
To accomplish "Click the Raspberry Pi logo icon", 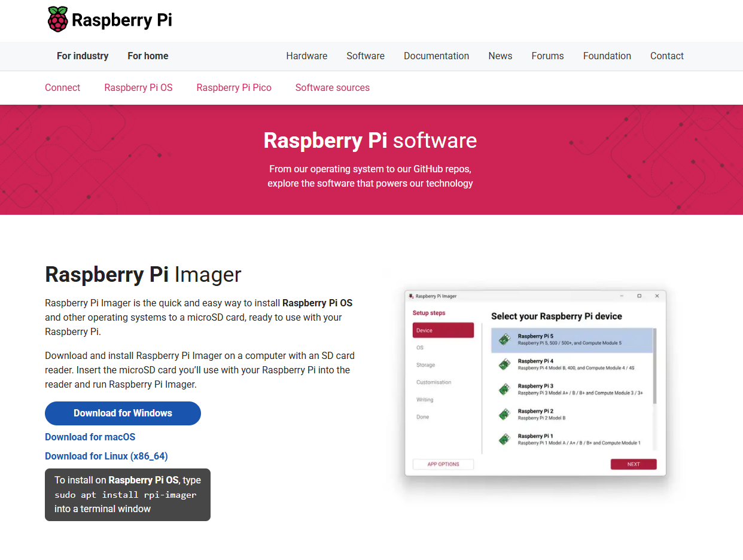I will (57, 19).
